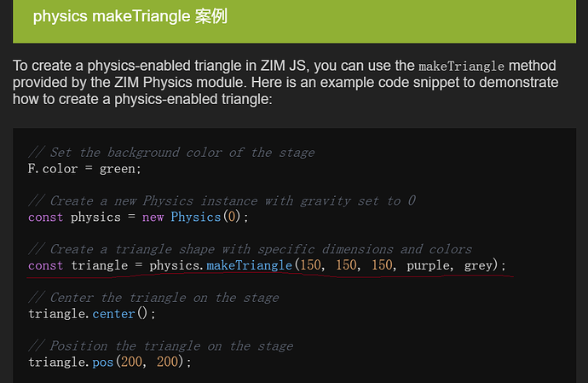Click the comment "Set the background color of the stage"
The height and width of the screenshot is (383, 588).
tap(172, 153)
